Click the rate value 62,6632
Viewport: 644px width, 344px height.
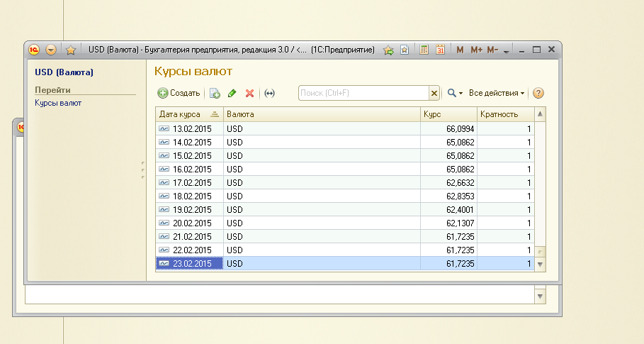460,182
